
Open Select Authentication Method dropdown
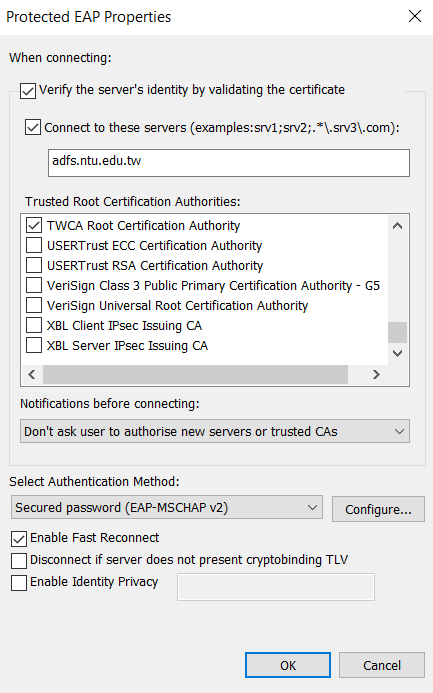pyautogui.click(x=167, y=507)
